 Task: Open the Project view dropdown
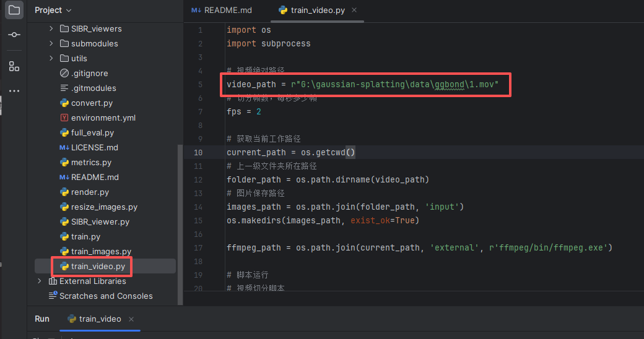(53, 11)
